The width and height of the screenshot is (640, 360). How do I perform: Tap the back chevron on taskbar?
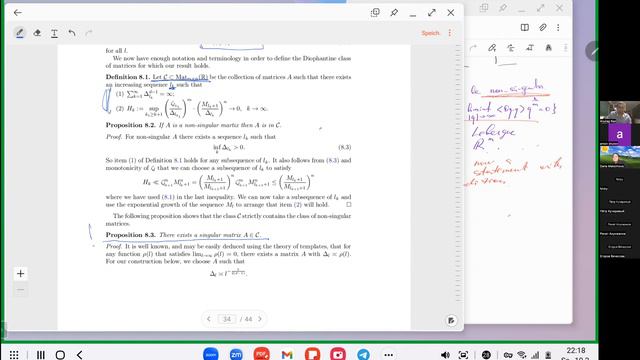80,355
